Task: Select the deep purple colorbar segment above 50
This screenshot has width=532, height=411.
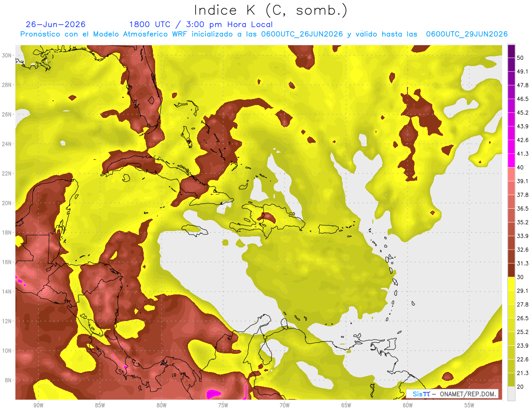Action: click(511, 51)
